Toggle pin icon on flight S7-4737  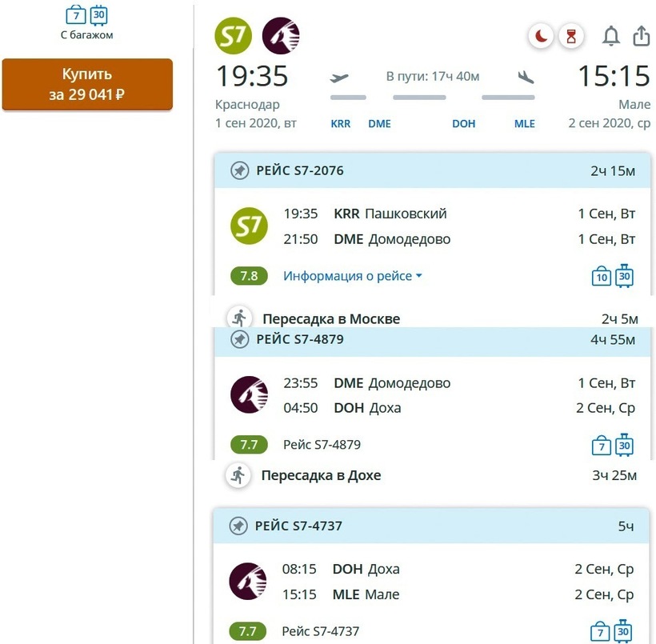coord(238,526)
